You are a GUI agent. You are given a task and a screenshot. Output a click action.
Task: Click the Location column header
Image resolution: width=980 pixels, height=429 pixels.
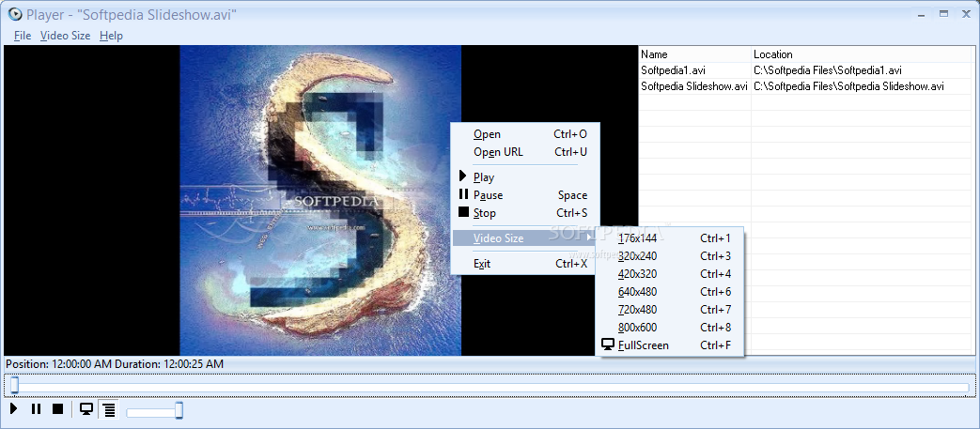click(x=863, y=54)
